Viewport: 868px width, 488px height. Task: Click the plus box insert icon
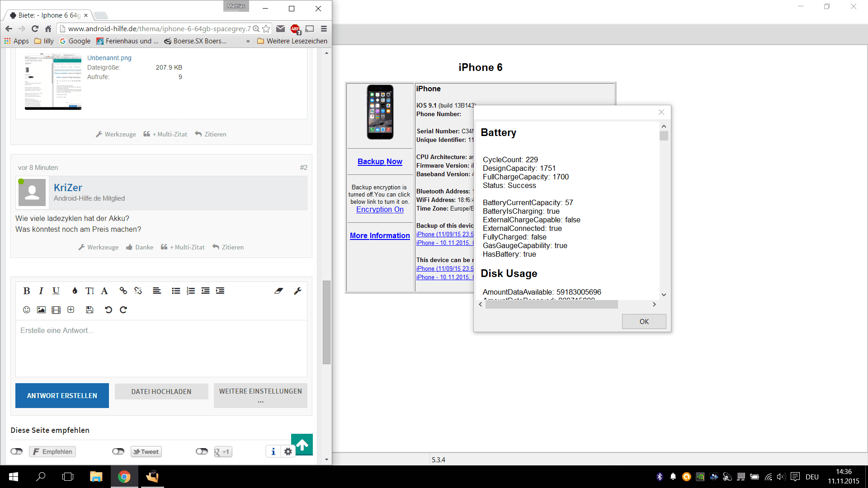click(x=71, y=310)
